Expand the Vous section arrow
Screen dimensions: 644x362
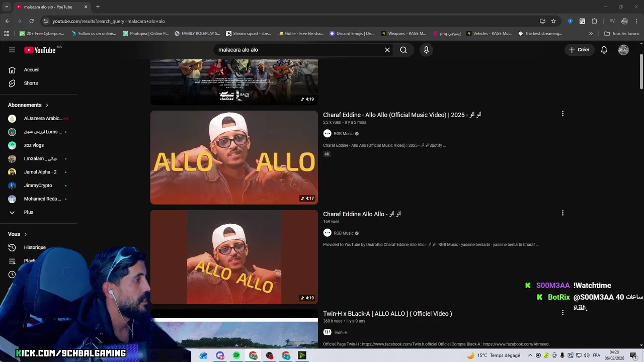tap(26, 234)
